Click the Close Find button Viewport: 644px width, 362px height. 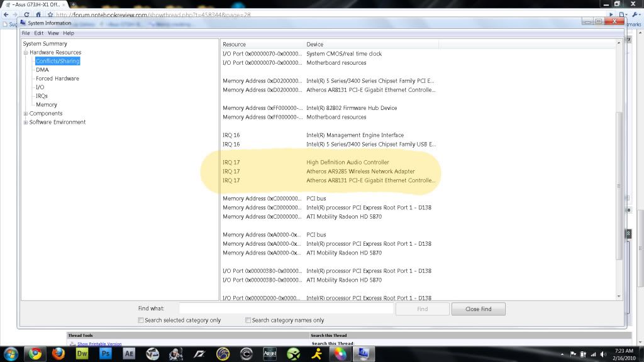tap(479, 309)
